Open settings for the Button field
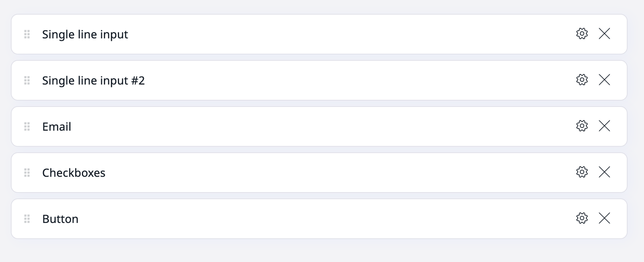644x262 pixels. 582,218
